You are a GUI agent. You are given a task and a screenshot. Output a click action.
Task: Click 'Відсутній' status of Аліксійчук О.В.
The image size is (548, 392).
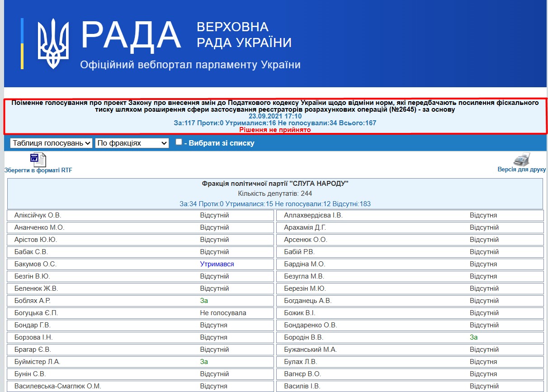pyautogui.click(x=215, y=215)
